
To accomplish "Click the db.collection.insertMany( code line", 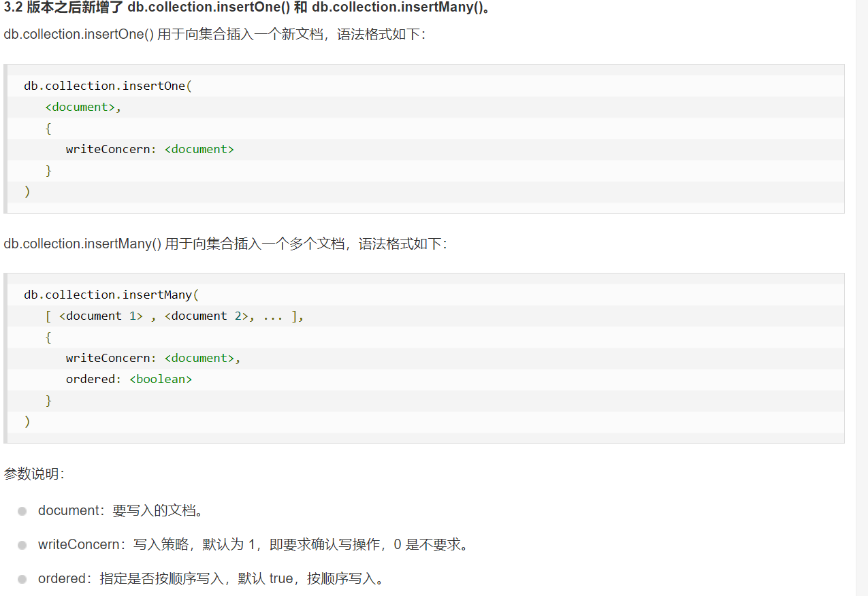I will pos(111,295).
